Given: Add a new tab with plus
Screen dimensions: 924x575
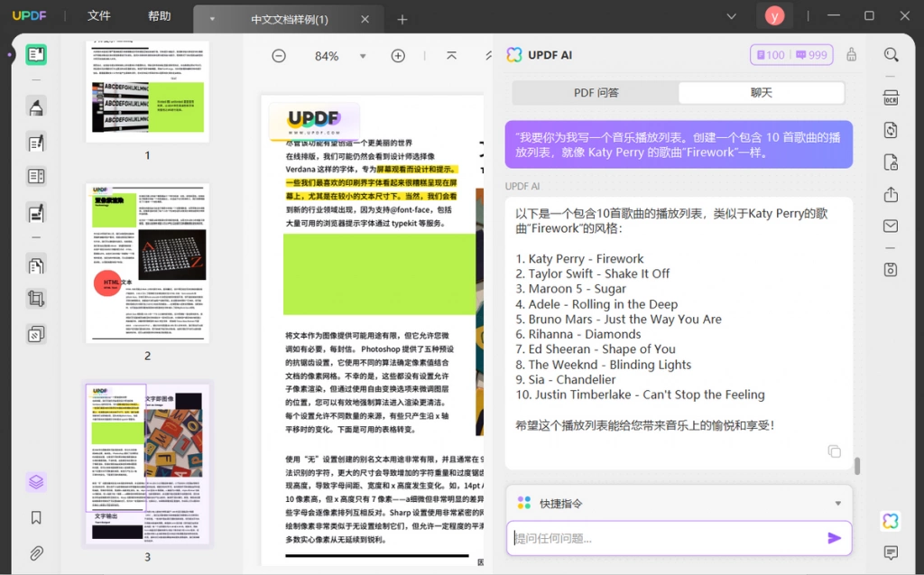Looking at the screenshot, I should (402, 20).
